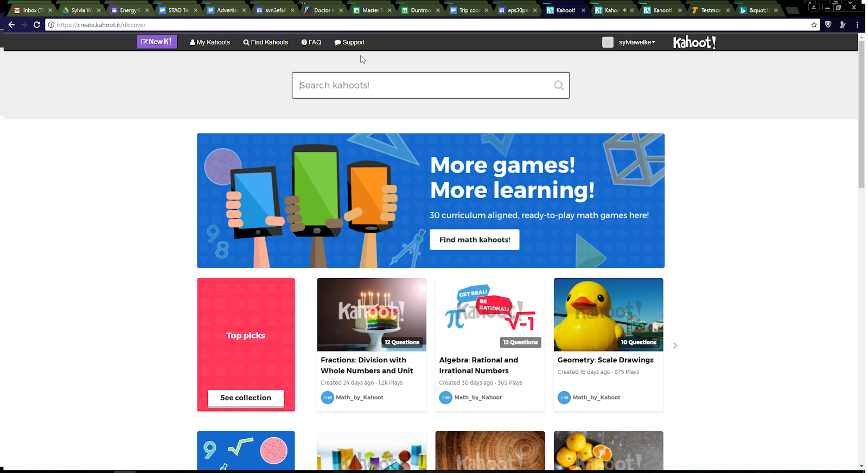Open the shield extension icon

828,24
